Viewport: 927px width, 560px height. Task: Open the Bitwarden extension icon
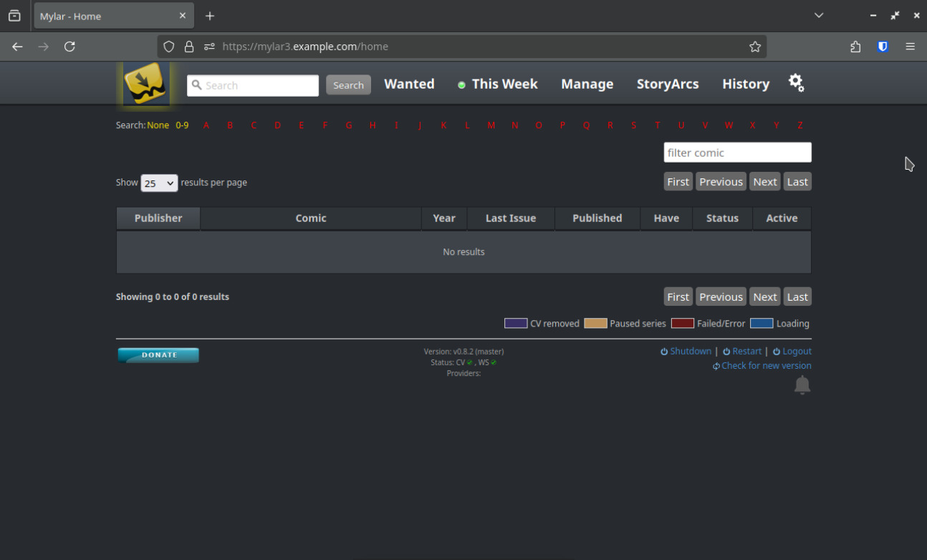point(883,47)
